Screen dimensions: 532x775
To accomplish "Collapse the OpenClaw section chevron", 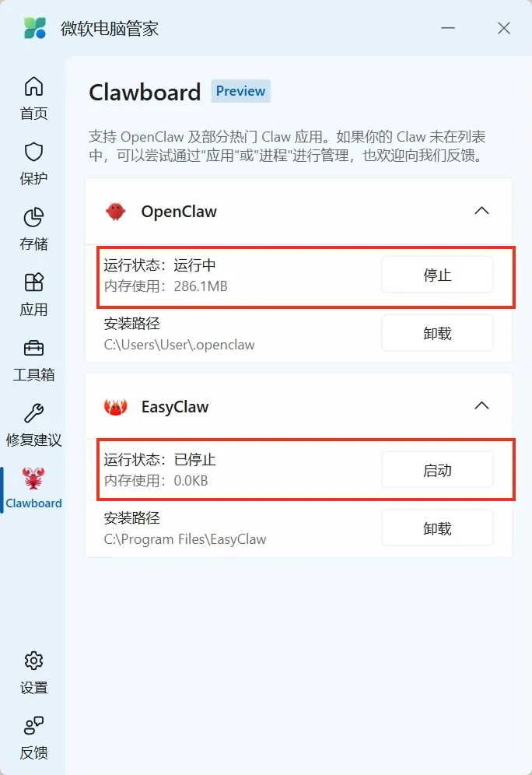I will [481, 211].
